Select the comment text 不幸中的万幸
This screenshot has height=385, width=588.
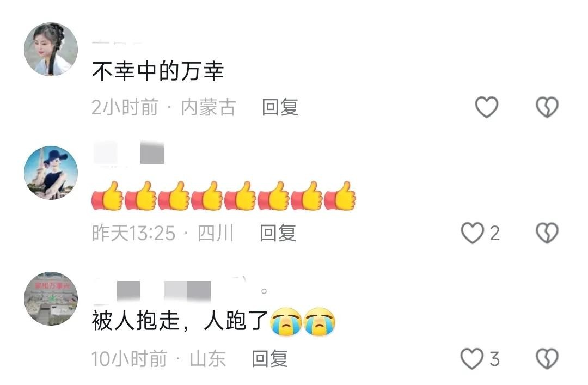pos(158,71)
